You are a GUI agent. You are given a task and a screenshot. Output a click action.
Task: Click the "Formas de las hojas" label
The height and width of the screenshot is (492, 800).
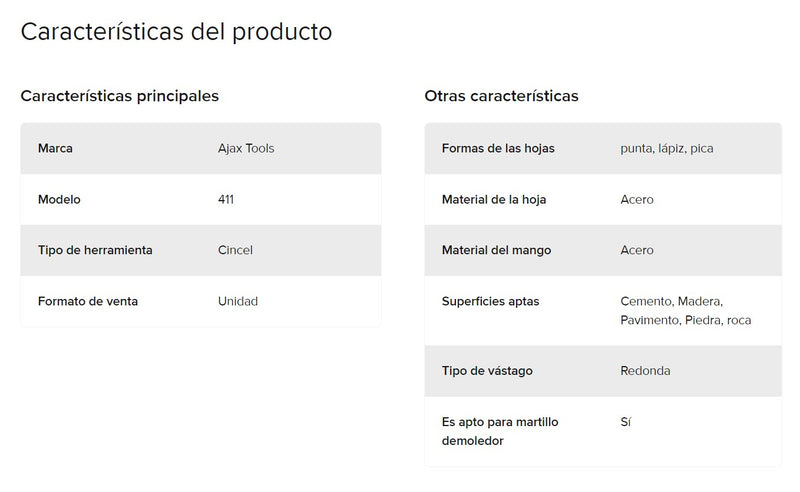[x=498, y=148]
